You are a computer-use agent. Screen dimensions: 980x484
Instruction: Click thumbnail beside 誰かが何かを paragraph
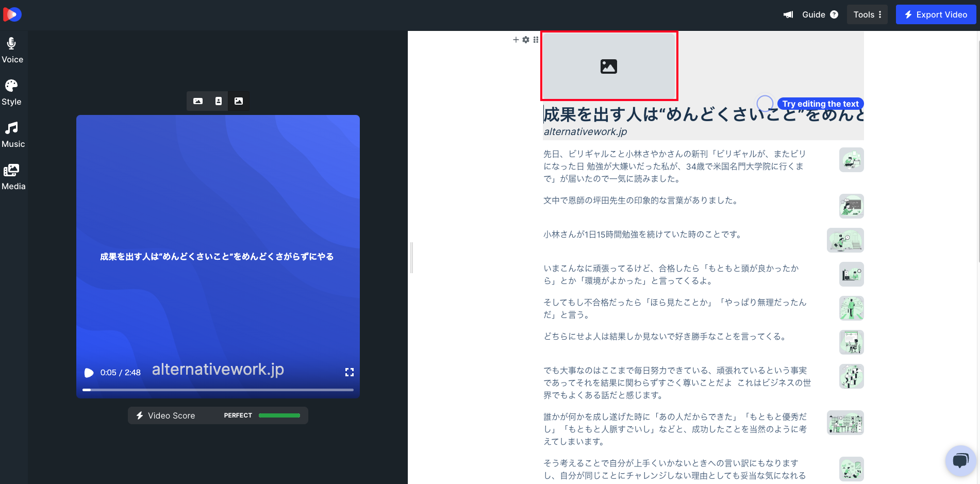pos(845,423)
